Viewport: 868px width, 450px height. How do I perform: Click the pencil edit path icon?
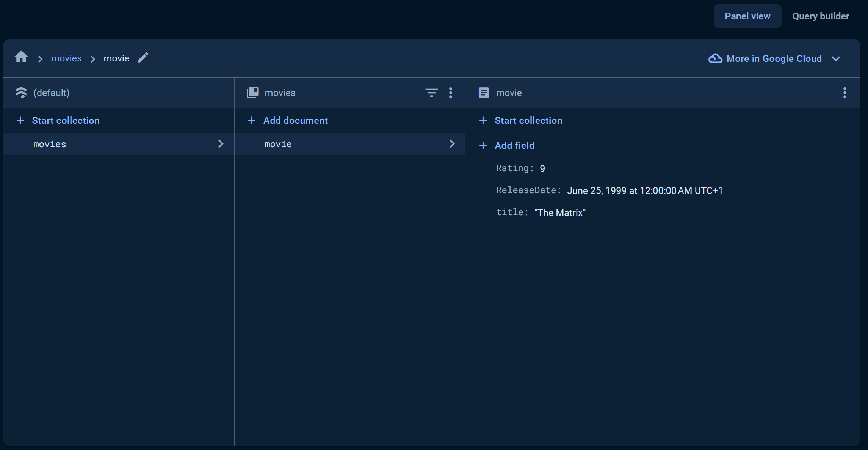(x=143, y=58)
